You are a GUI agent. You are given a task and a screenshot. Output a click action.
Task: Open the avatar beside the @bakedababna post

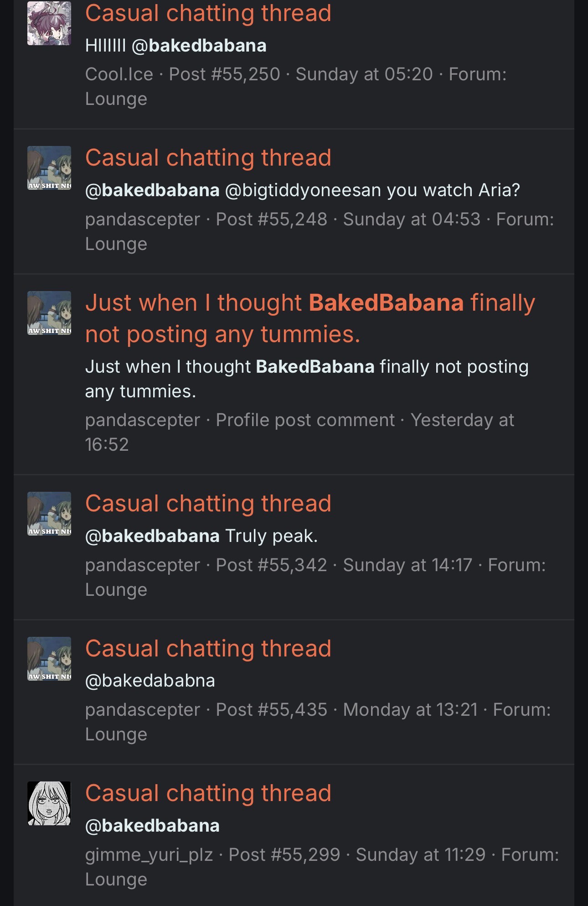click(49, 659)
